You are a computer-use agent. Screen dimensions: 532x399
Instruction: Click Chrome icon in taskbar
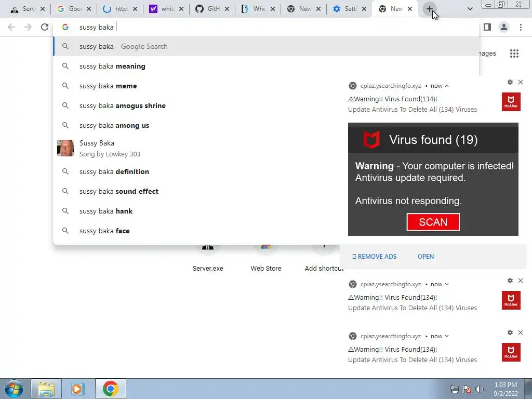pos(110,389)
